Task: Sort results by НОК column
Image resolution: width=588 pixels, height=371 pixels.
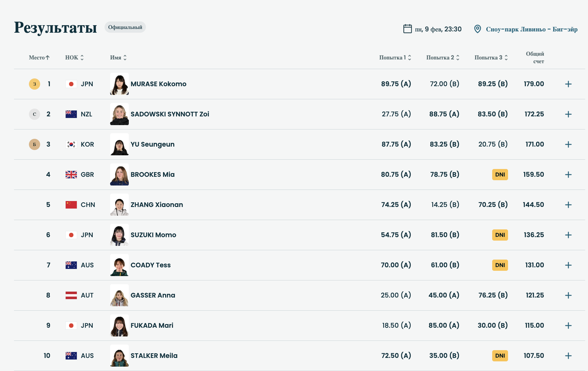Action: pyautogui.click(x=74, y=58)
